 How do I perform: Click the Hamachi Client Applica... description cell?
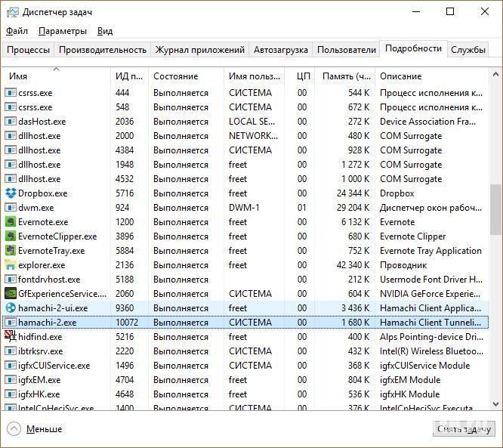pyautogui.click(x=430, y=308)
